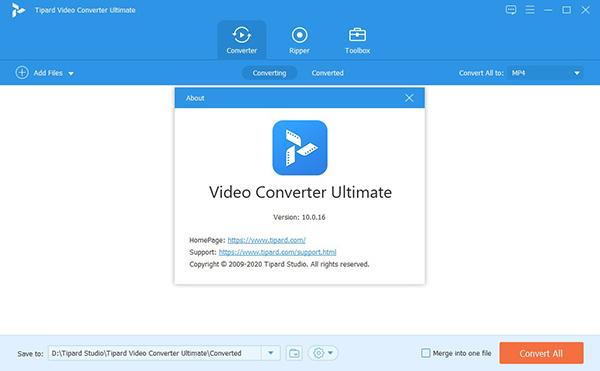600x371 pixels.
Task: Open the output folder icon
Action: click(294, 353)
